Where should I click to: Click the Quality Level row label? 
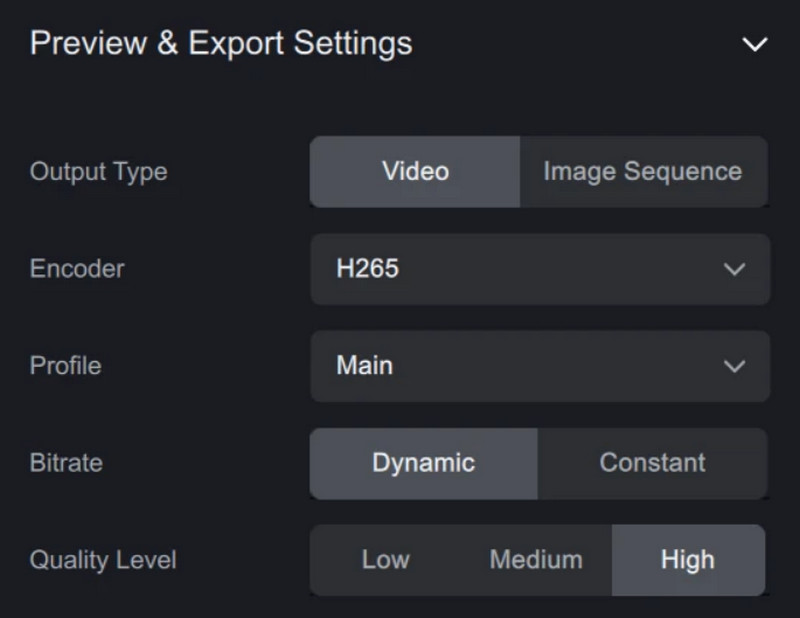click(103, 560)
